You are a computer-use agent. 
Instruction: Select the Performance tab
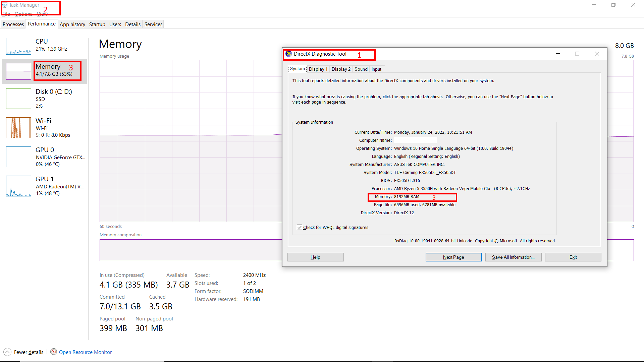42,24
